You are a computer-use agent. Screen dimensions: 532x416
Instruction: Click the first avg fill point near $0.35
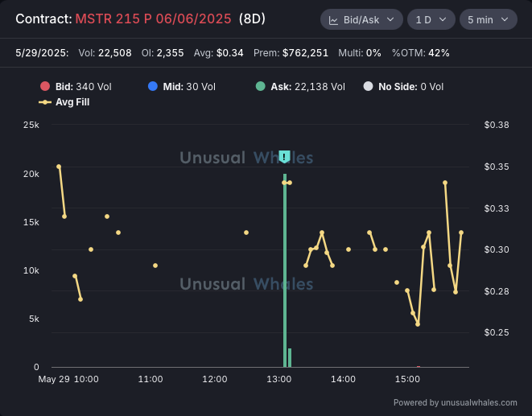point(59,167)
